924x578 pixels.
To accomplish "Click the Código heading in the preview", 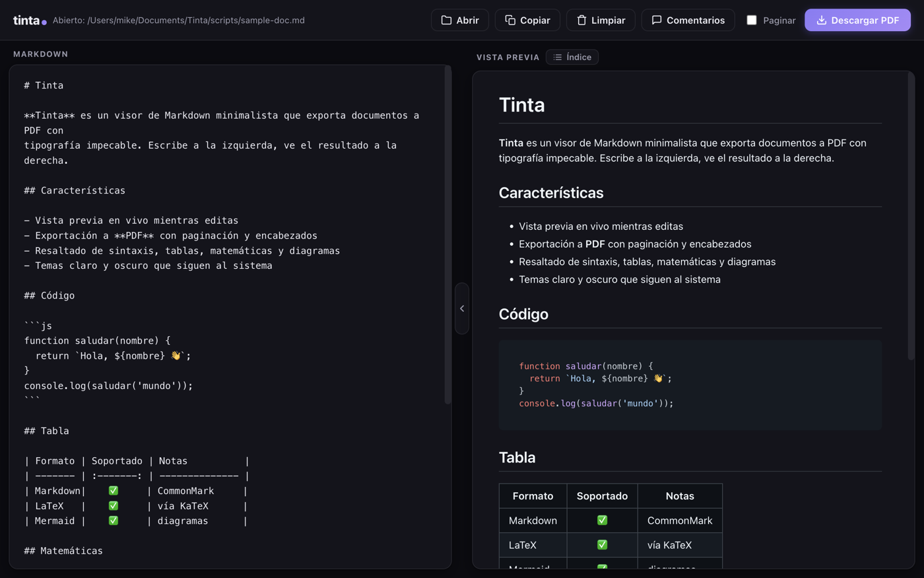I will (523, 314).
